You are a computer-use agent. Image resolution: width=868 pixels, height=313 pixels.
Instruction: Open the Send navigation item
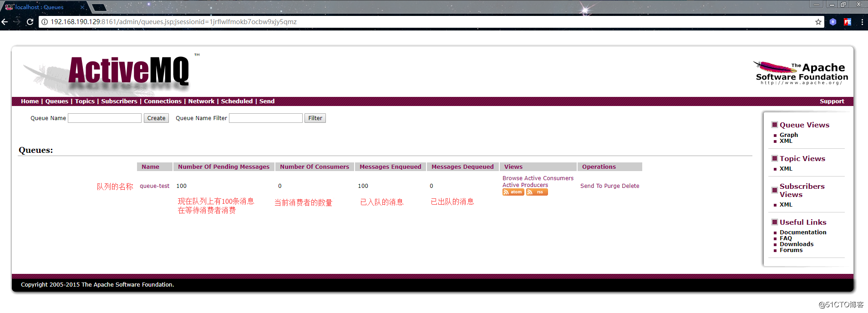point(267,101)
